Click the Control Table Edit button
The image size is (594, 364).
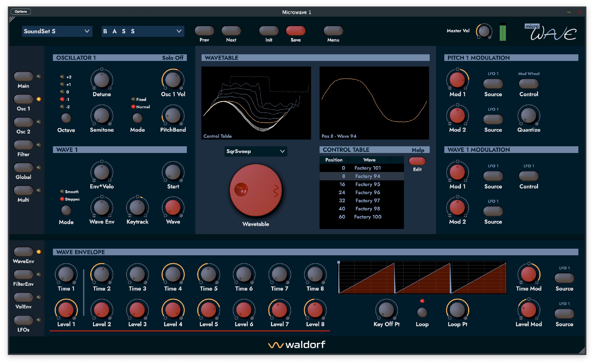[417, 161]
